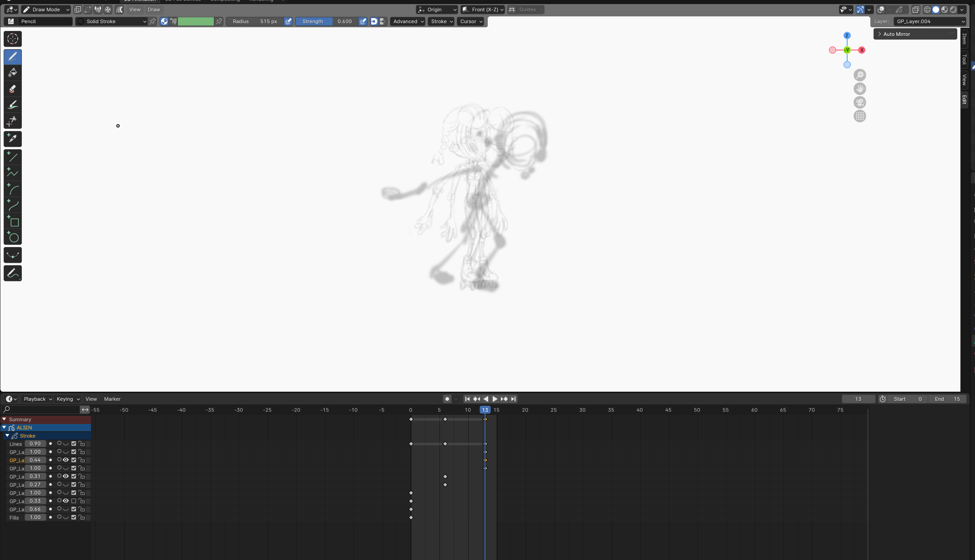The width and height of the screenshot is (975, 560).
Task: Select the Interpolate strokes tool
Action: pyautogui.click(x=13, y=255)
